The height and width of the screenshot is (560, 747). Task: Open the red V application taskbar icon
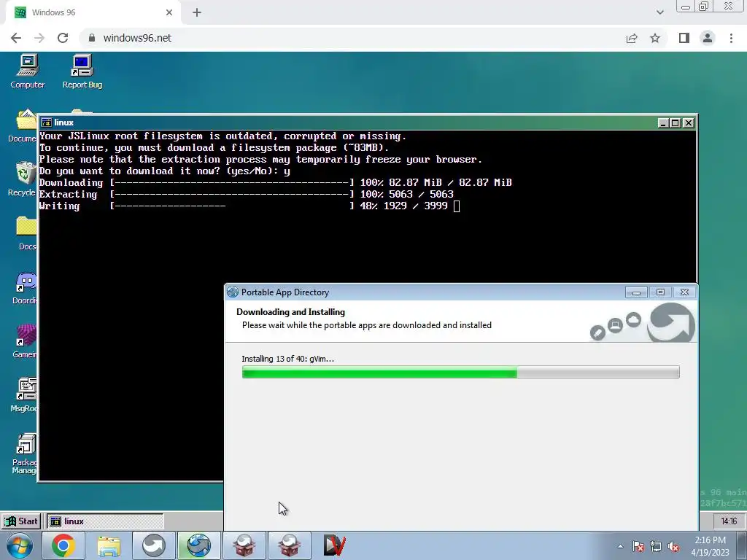coord(334,545)
